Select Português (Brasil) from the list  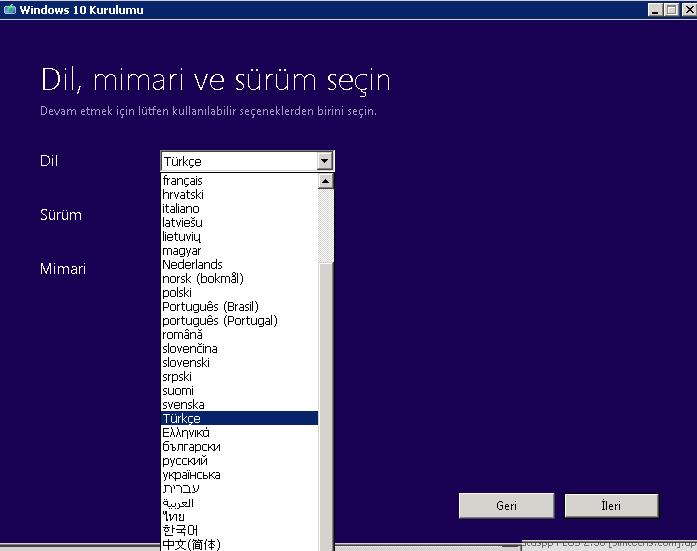click(210, 306)
